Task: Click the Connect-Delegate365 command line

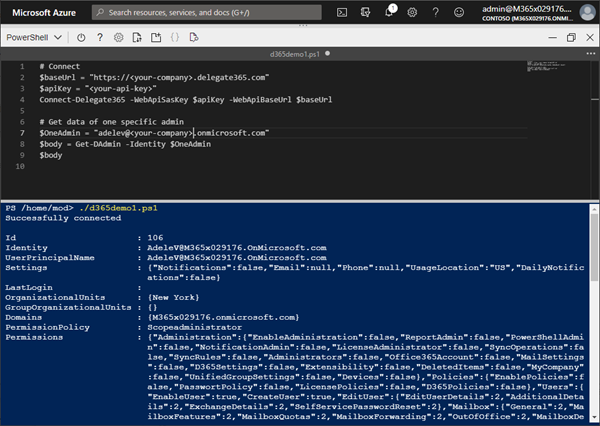Action: [x=186, y=100]
